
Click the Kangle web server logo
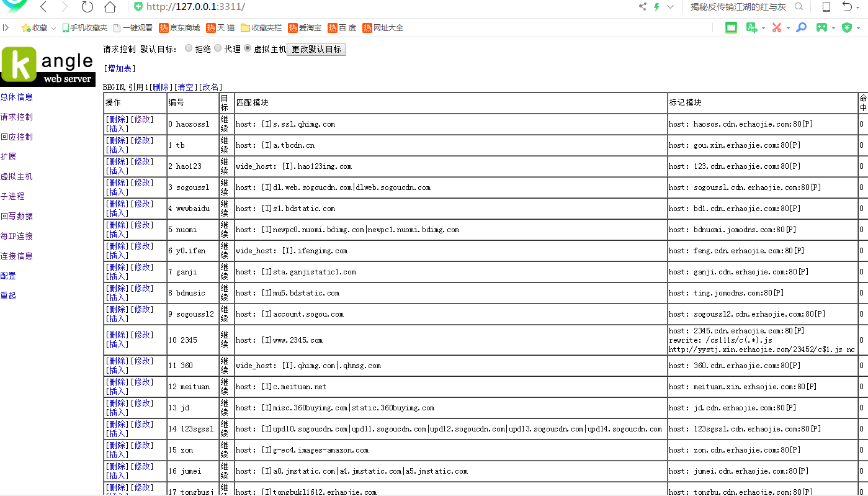coord(48,66)
